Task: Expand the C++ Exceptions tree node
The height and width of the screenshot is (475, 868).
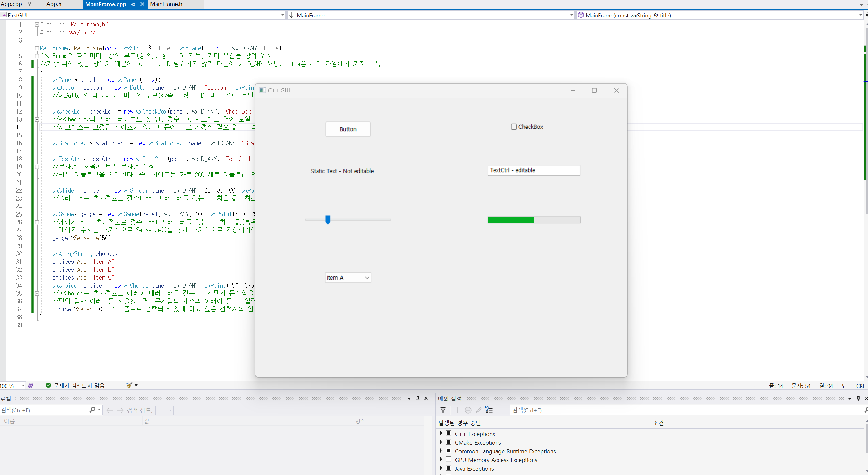Action: pos(441,433)
